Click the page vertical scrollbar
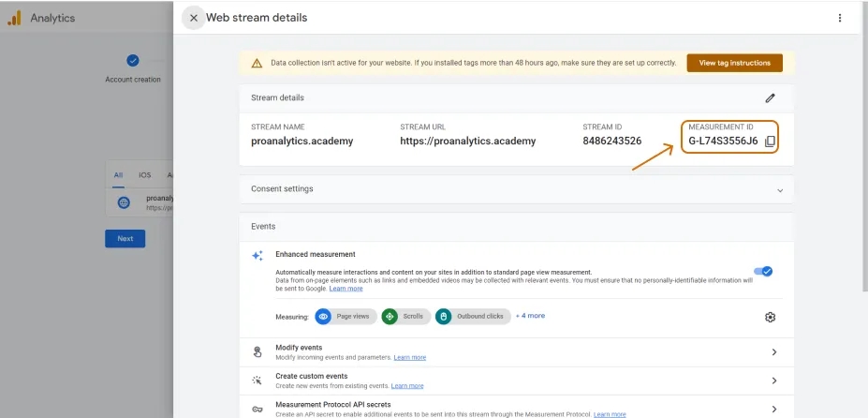Screen dimensions: 868x418 pyautogui.click(x=864, y=144)
